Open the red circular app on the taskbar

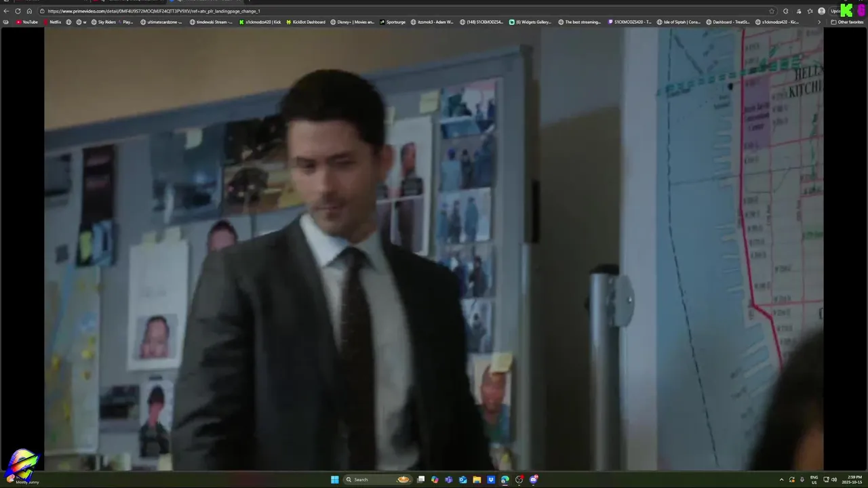point(519,479)
